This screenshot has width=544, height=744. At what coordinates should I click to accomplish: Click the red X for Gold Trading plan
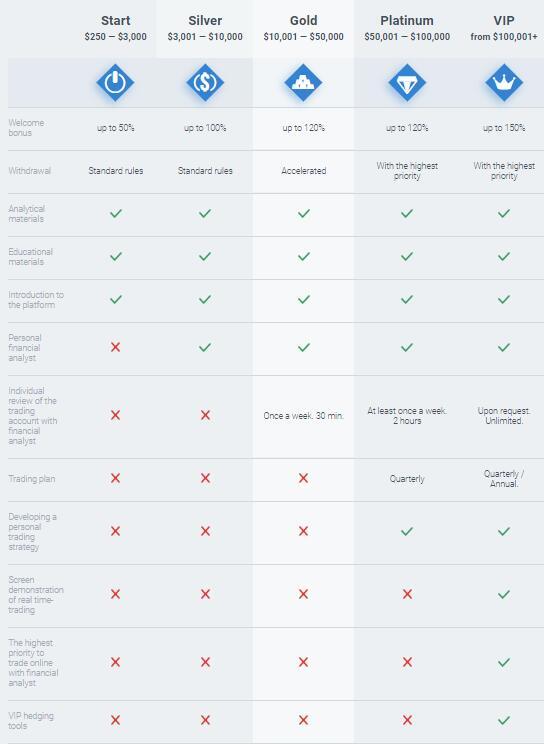coord(303,478)
